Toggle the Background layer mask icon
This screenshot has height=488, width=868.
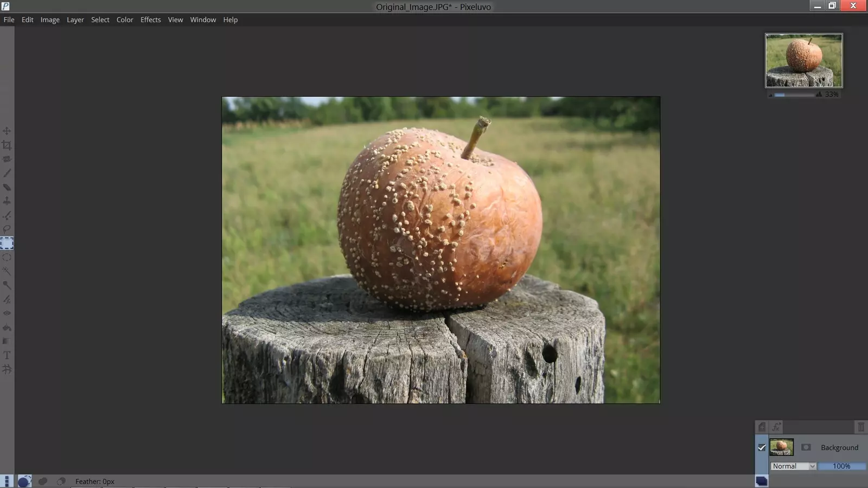pyautogui.click(x=806, y=447)
